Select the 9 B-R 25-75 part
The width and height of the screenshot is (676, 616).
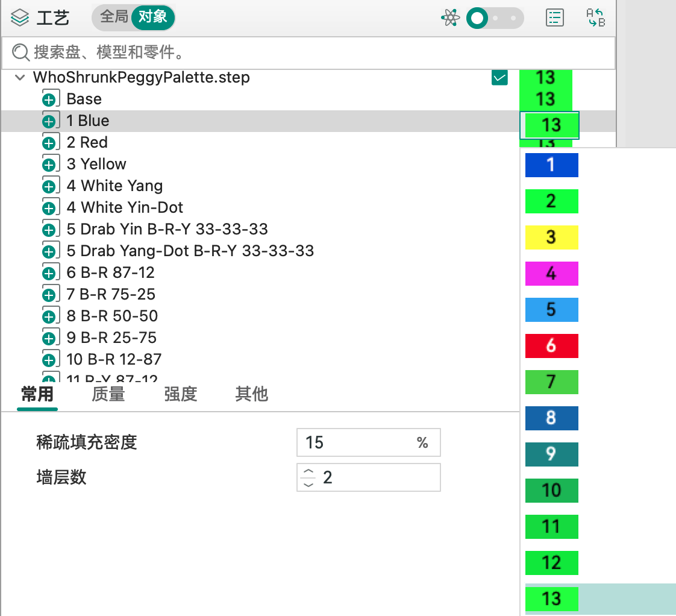pyautogui.click(x=111, y=338)
